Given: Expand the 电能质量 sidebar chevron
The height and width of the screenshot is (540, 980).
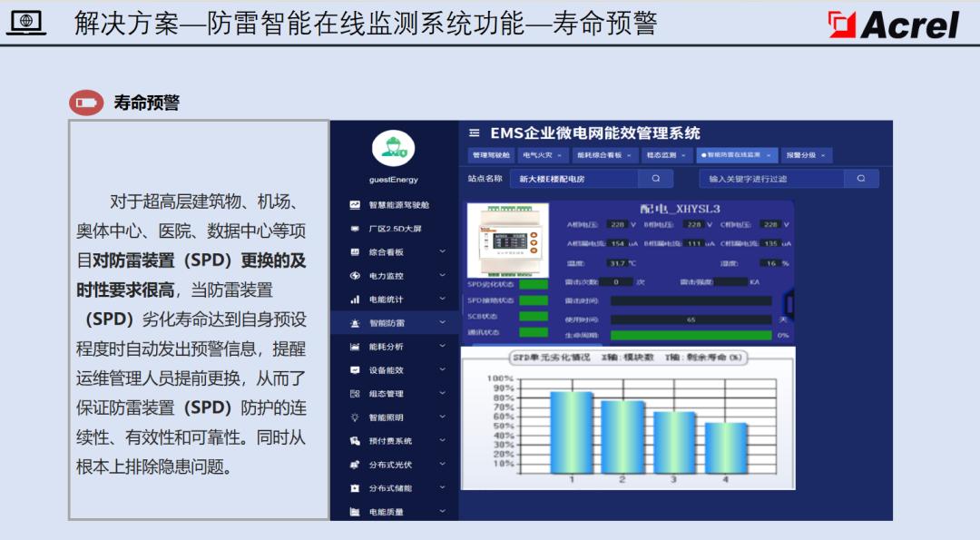Looking at the screenshot, I should (x=443, y=511).
